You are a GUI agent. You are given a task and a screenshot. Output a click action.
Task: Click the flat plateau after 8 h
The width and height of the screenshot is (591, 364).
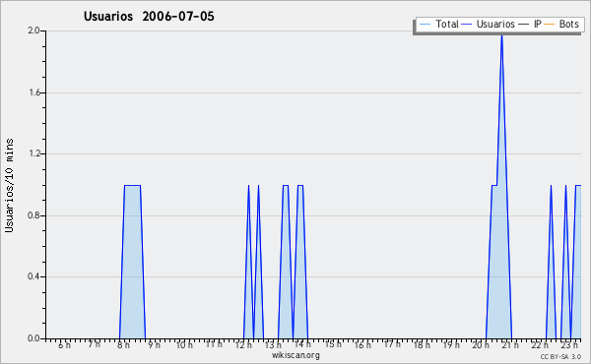[x=132, y=185]
